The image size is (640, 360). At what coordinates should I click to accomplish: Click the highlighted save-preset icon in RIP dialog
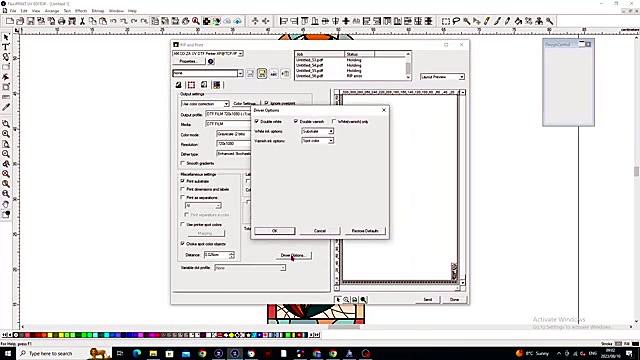262,73
